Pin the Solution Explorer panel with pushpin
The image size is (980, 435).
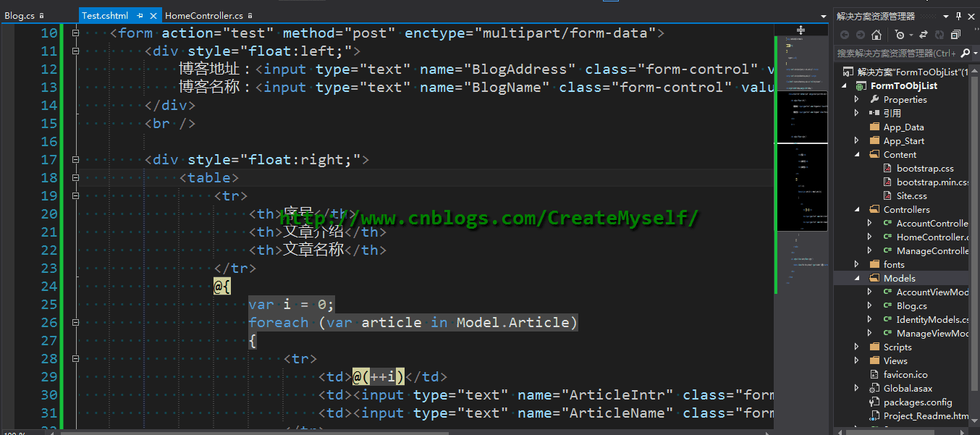(959, 16)
